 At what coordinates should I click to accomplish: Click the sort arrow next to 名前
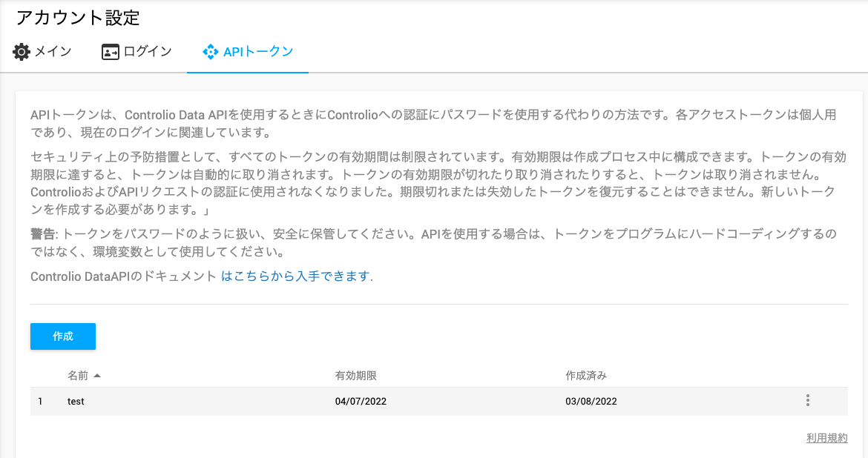point(97,376)
